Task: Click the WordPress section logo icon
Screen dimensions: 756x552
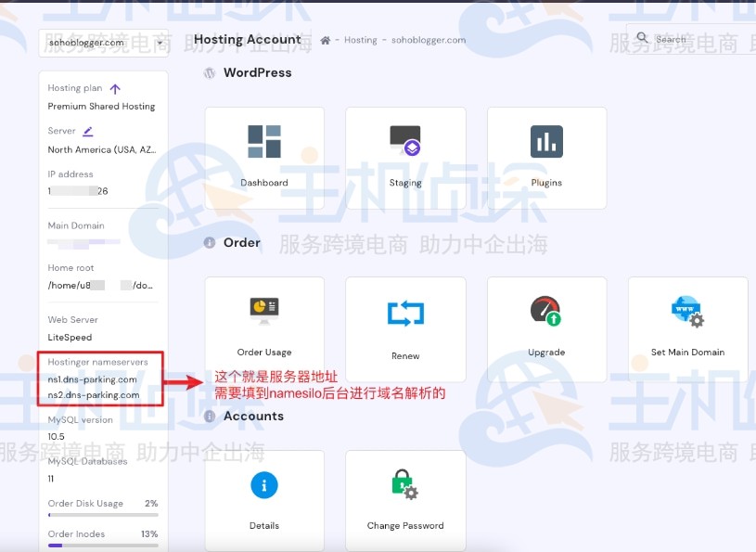Action: click(x=210, y=73)
